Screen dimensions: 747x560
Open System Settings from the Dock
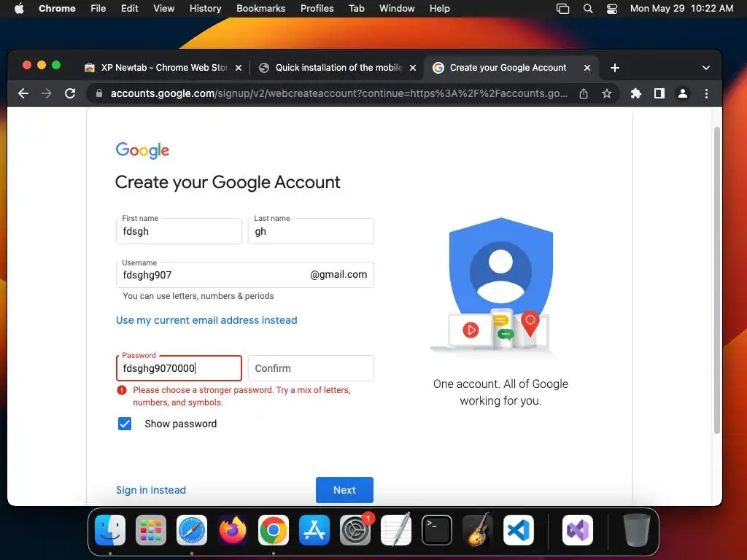tap(355, 530)
